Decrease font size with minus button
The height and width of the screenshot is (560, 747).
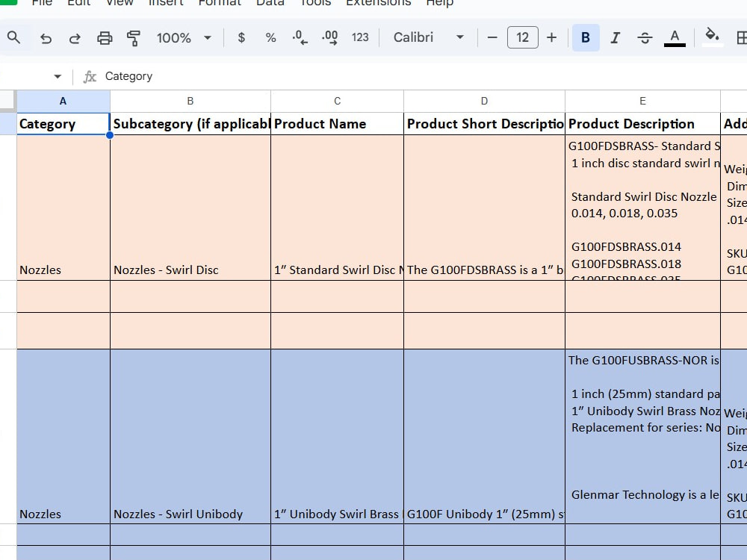(492, 37)
